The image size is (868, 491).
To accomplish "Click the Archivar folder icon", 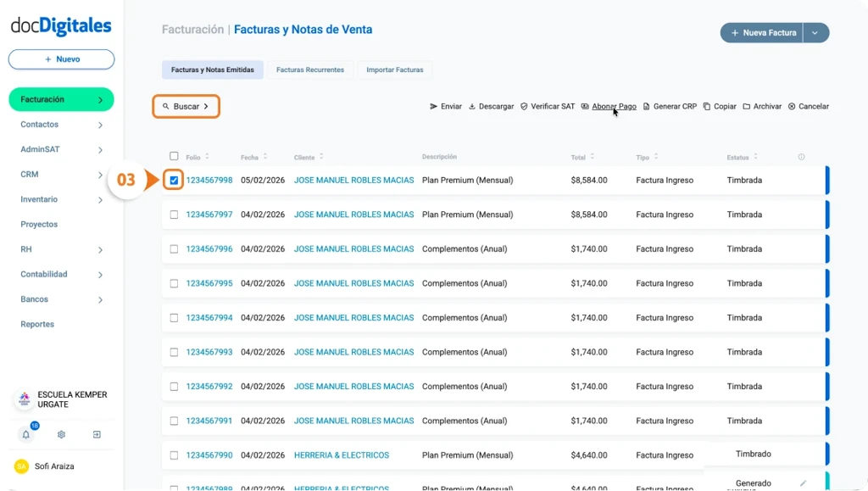I will (747, 107).
